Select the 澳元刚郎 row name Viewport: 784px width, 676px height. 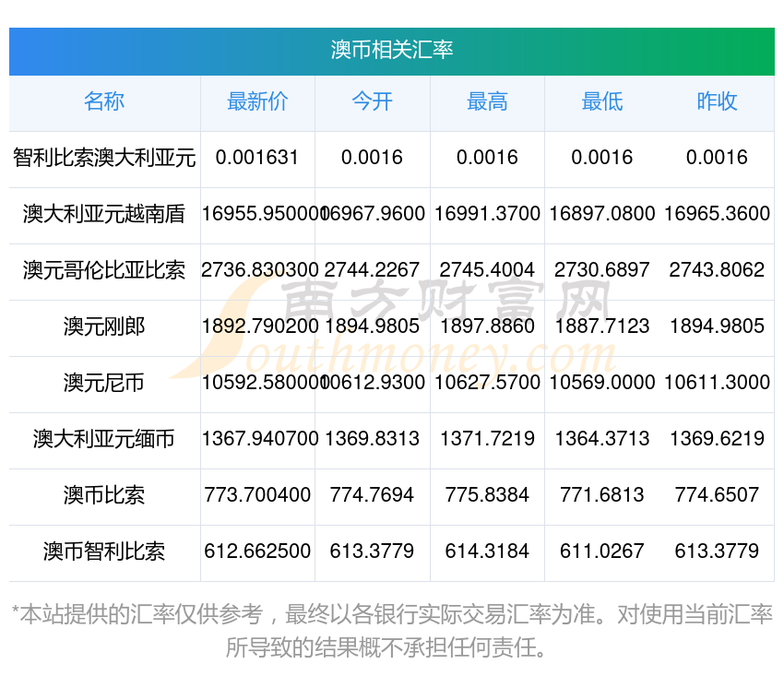[x=104, y=326]
